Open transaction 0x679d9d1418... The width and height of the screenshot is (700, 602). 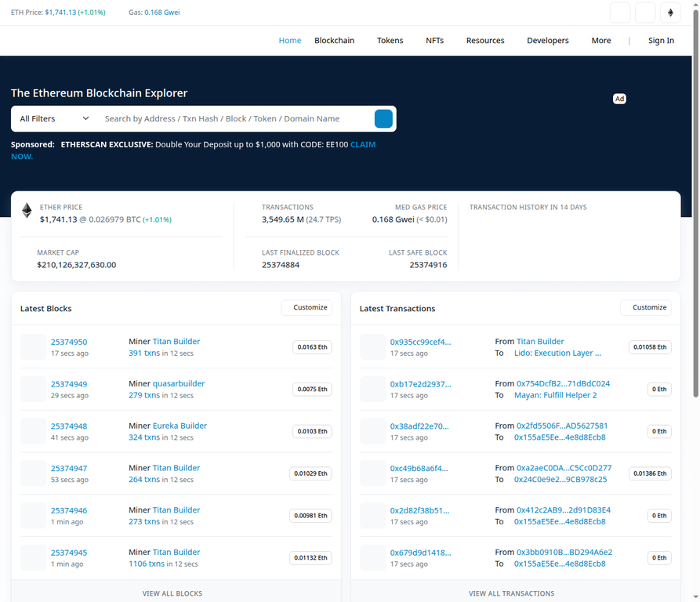(420, 553)
